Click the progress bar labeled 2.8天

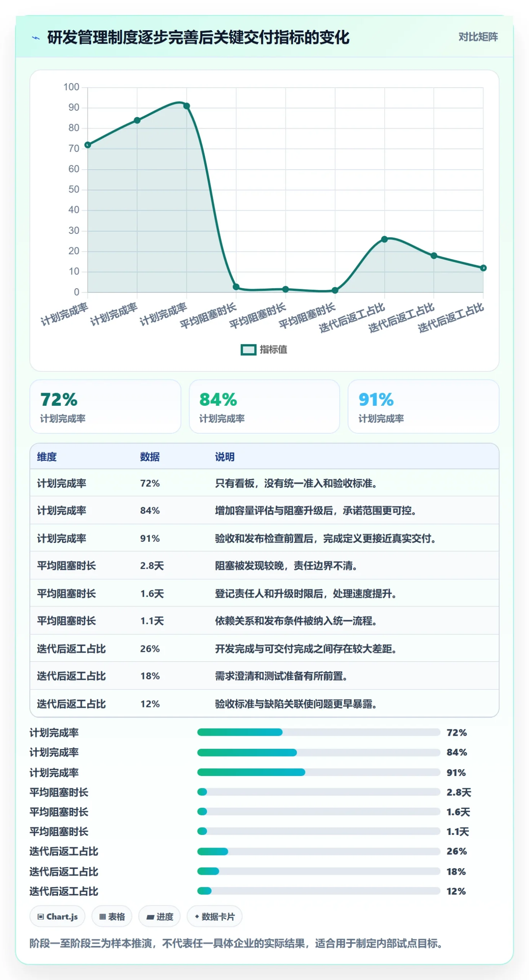tap(318, 792)
